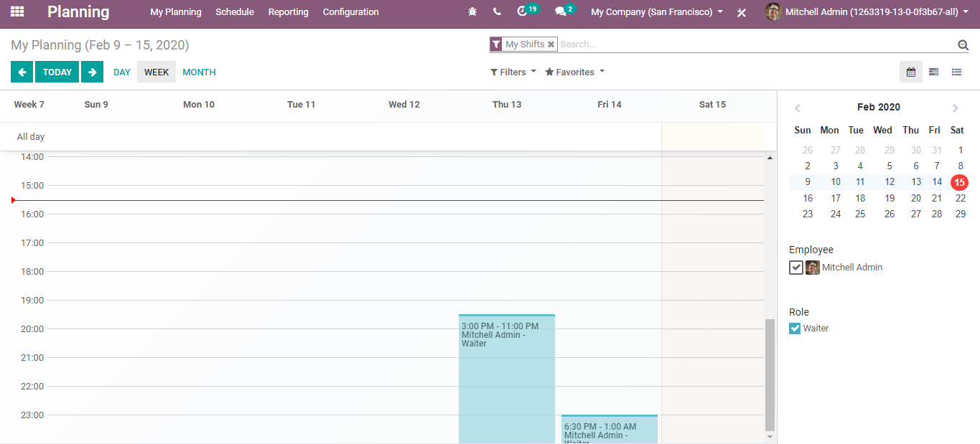Switch to list view icon

click(x=956, y=72)
